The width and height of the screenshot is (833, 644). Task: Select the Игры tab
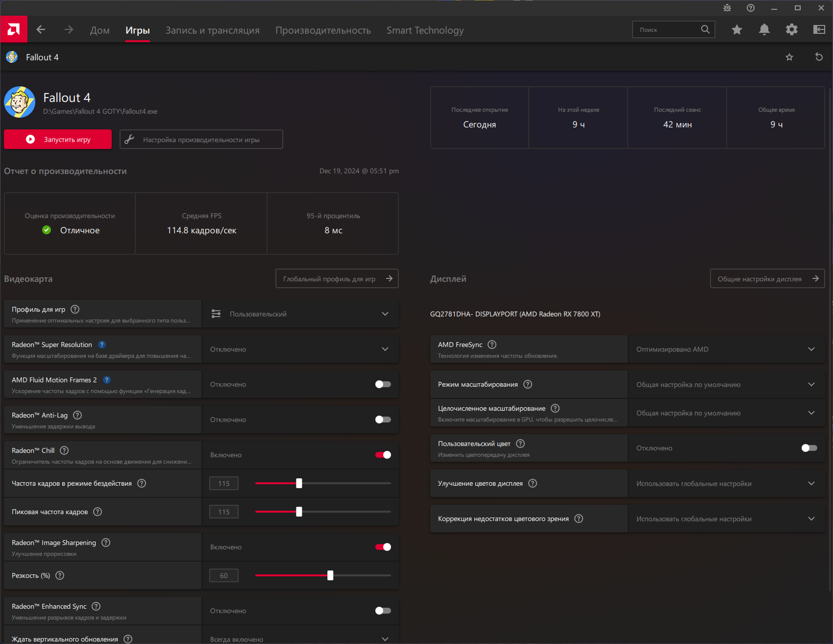point(138,30)
